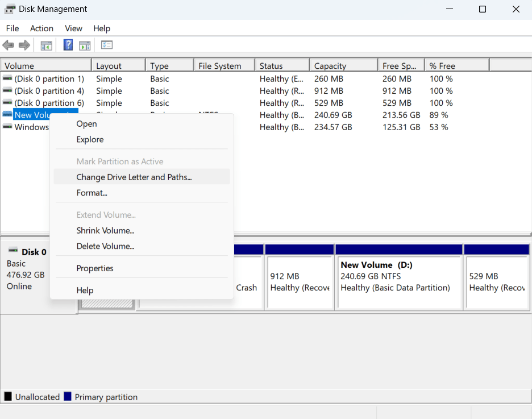Choose Shrink Volume from context menu

click(105, 230)
